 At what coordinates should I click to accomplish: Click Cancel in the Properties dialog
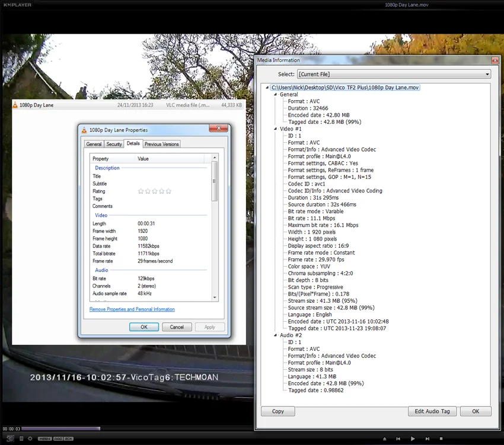pyautogui.click(x=177, y=327)
